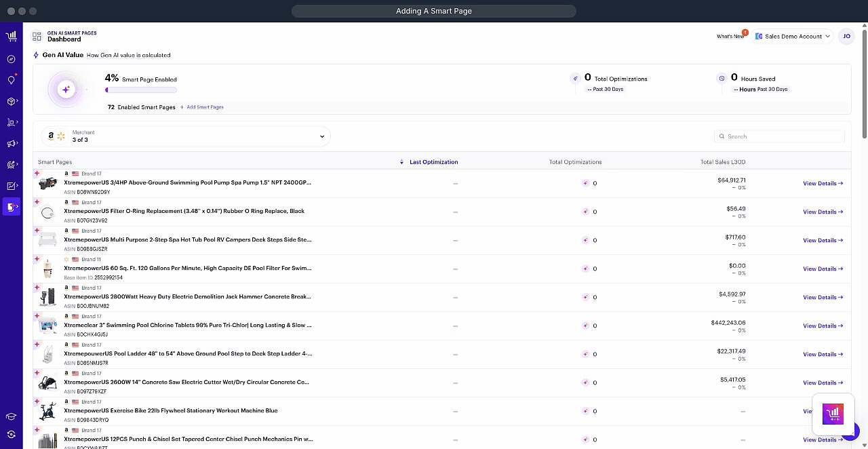This screenshot has height=449, width=868.
Task: Focus the Search input field
Action: point(780,136)
